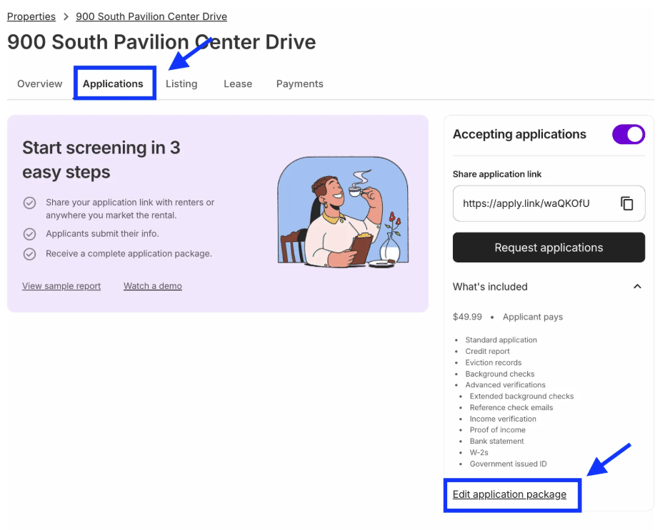The width and height of the screenshot is (670, 530).
Task: Switch to the Overview tab
Action: point(40,84)
